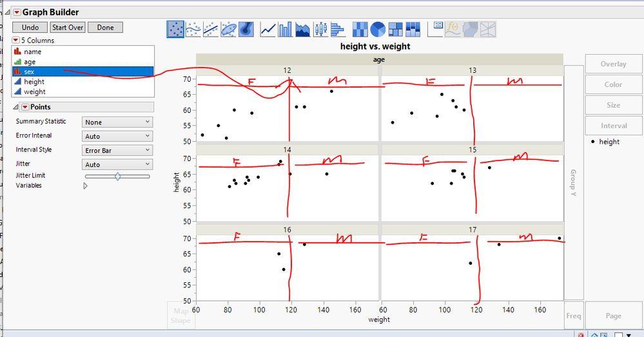644x337 pixels.
Task: Choose the Area chart icon
Action: tap(303, 30)
